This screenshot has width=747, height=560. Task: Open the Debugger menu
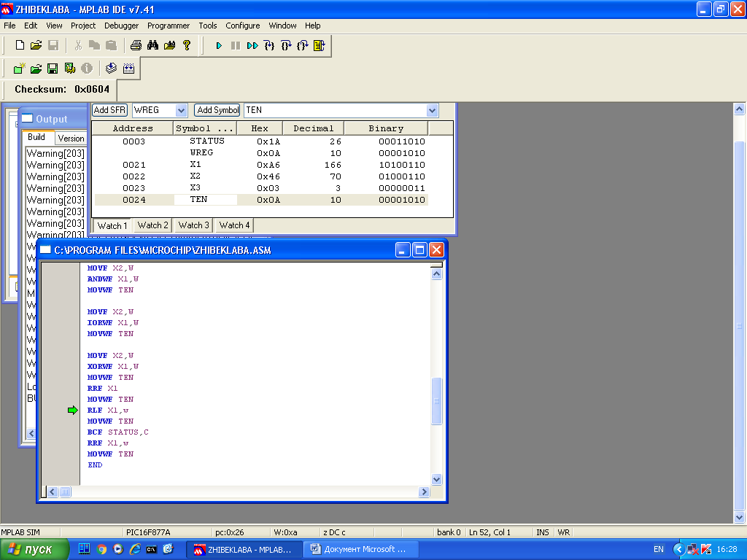[x=122, y=26]
